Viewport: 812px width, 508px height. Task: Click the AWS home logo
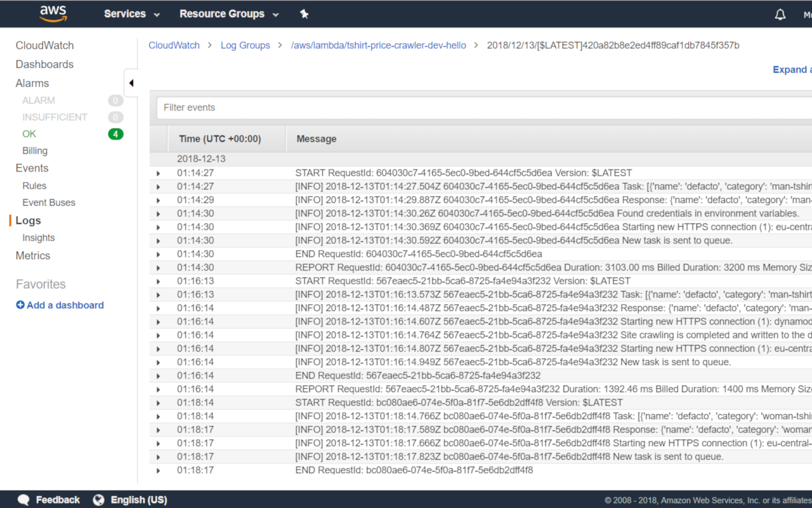coord(53,13)
